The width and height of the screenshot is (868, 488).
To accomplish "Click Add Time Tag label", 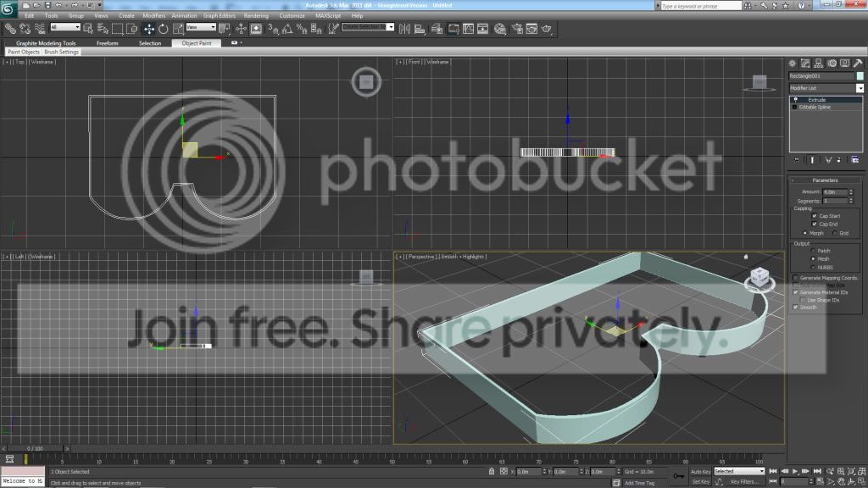I will tap(639, 483).
